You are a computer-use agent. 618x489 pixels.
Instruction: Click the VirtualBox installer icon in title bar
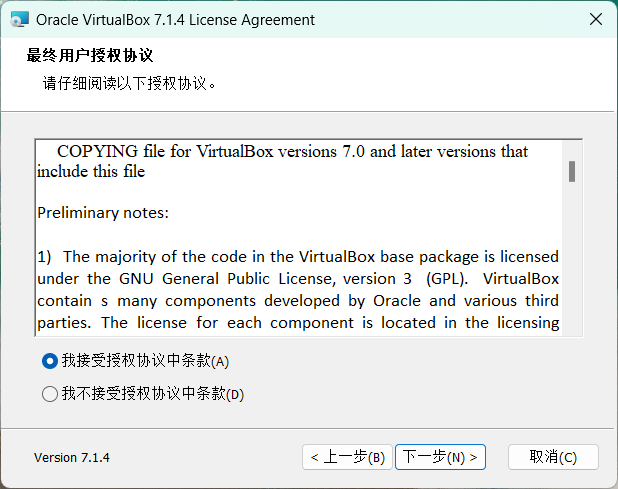coord(20,19)
